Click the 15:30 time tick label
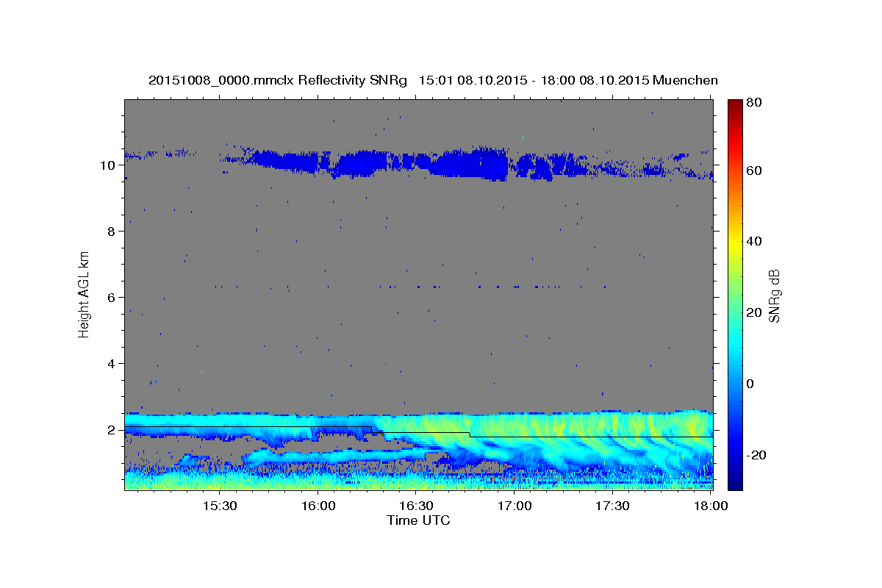882x588 pixels. click(219, 506)
